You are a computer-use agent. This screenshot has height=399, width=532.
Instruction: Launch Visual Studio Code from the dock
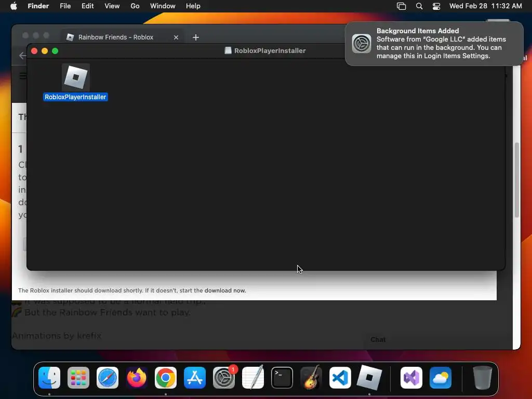point(340,377)
